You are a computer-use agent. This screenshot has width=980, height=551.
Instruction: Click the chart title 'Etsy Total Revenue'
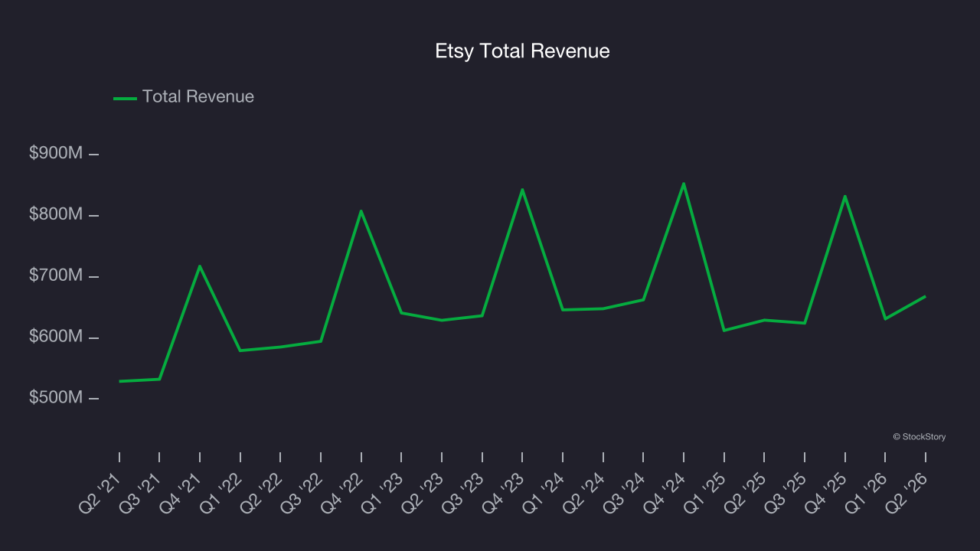click(522, 51)
